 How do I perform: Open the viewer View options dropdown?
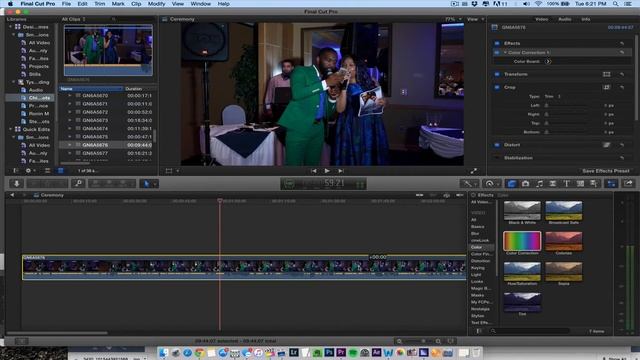pyautogui.click(x=475, y=19)
